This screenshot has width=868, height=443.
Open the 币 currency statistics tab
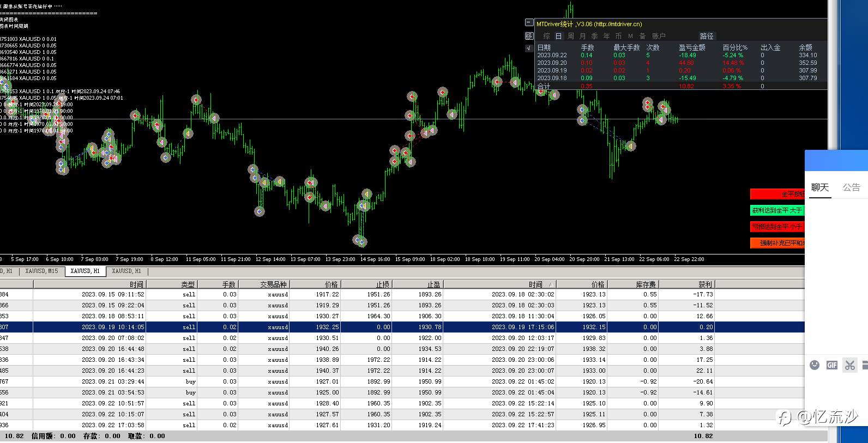(619, 36)
